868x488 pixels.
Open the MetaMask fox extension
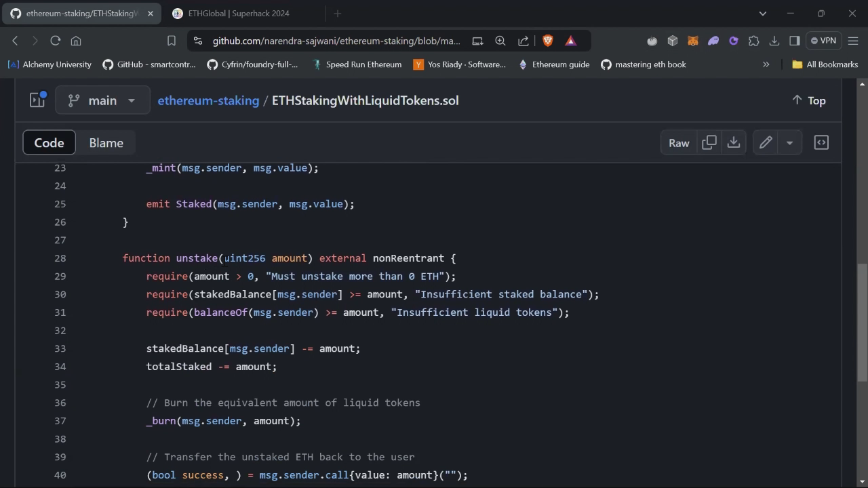(x=693, y=41)
